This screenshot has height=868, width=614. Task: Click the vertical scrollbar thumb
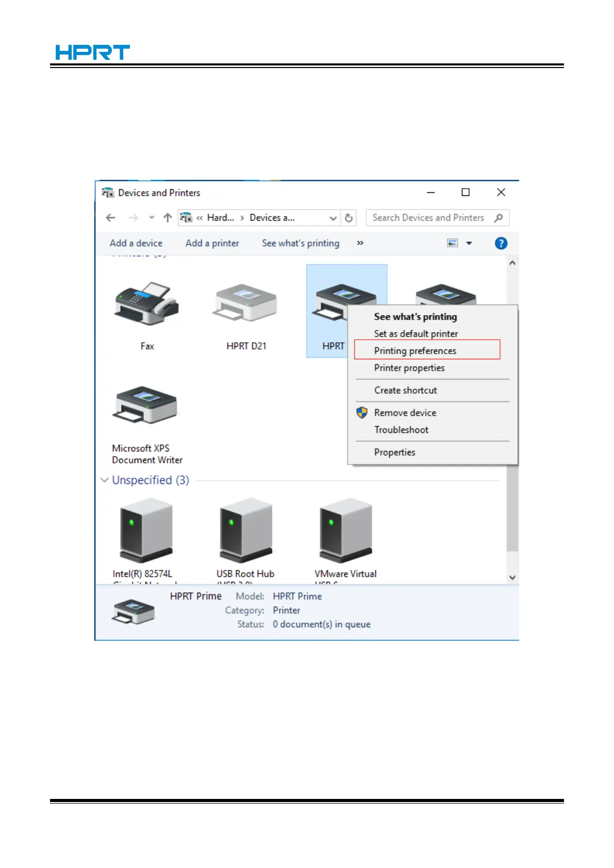(512, 508)
